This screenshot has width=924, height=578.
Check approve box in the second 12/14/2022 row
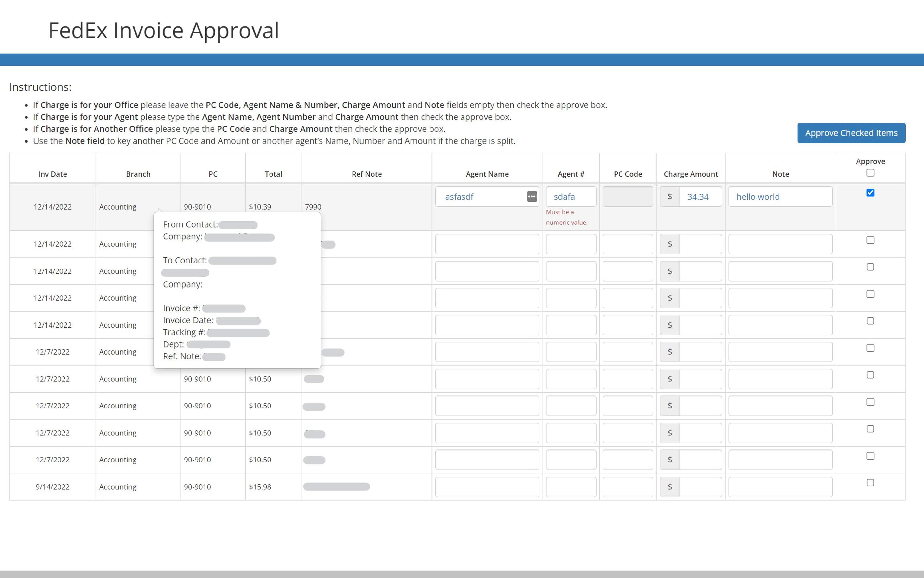click(870, 240)
